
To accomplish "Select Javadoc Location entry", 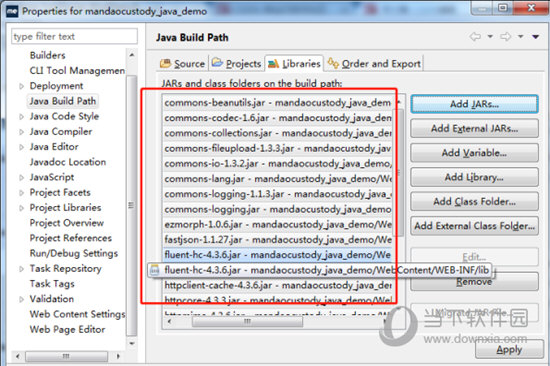I will click(x=68, y=162).
